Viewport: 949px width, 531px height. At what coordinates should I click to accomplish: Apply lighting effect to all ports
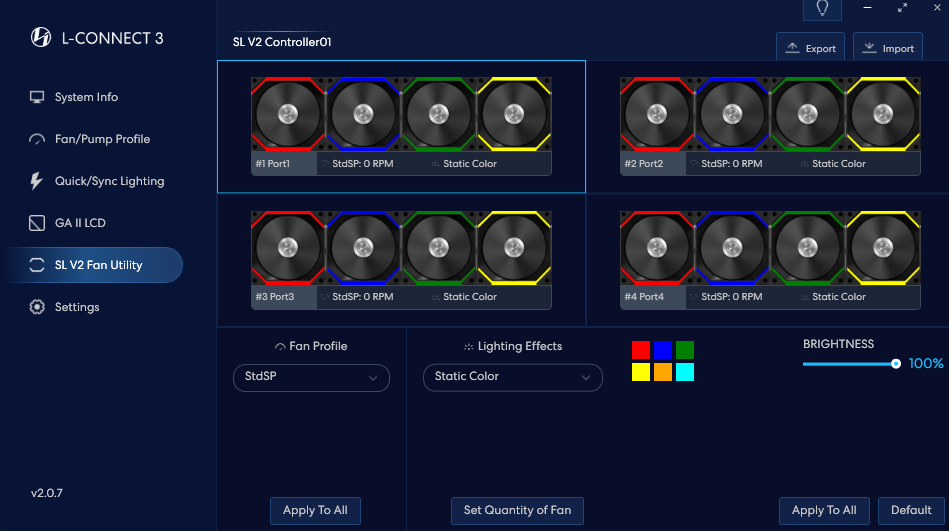(x=824, y=510)
